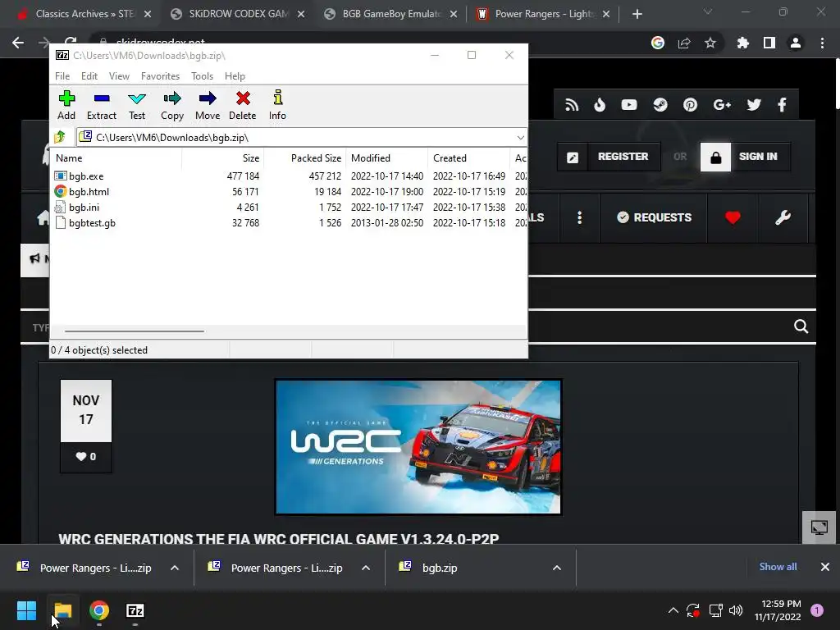Click the 7-Zip horizontal scrollbar
This screenshot has height=630, width=840.
point(134,331)
